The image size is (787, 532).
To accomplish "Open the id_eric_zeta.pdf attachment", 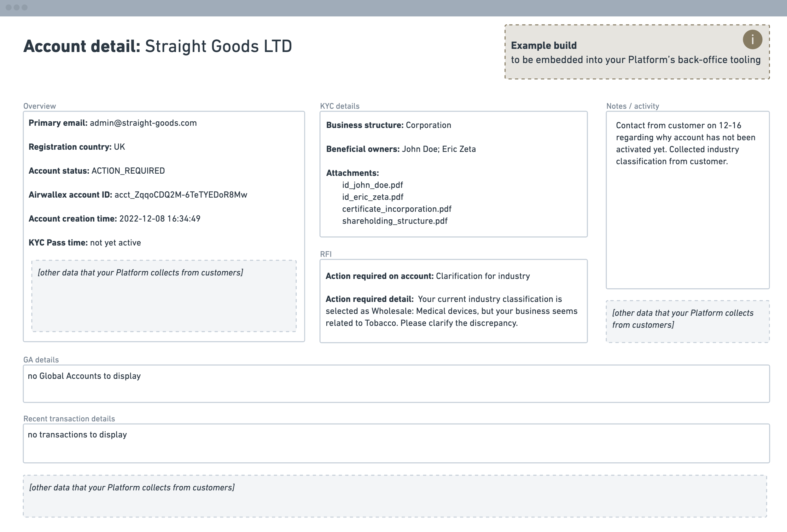I will 372,197.
